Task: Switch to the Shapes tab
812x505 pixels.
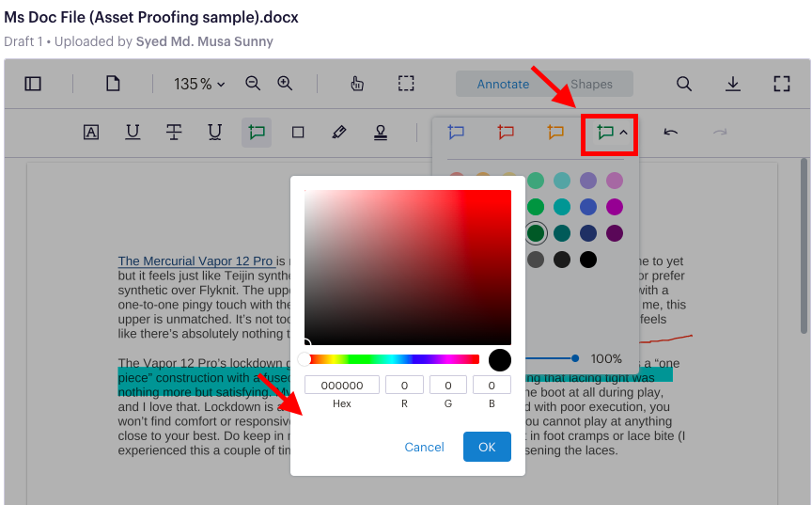Action: click(591, 84)
